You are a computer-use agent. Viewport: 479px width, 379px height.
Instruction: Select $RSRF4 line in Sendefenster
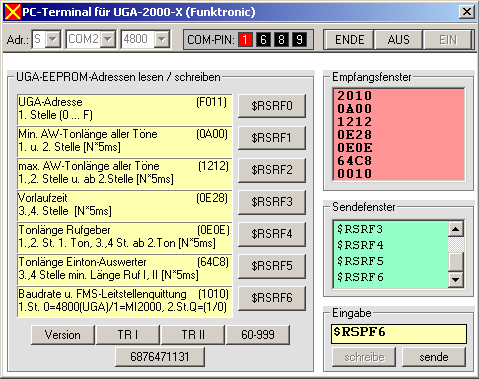tap(360, 245)
